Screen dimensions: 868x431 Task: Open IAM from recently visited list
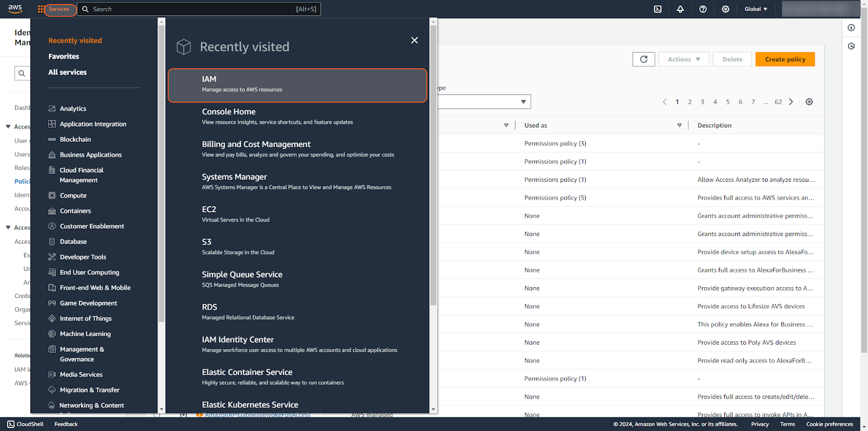297,85
